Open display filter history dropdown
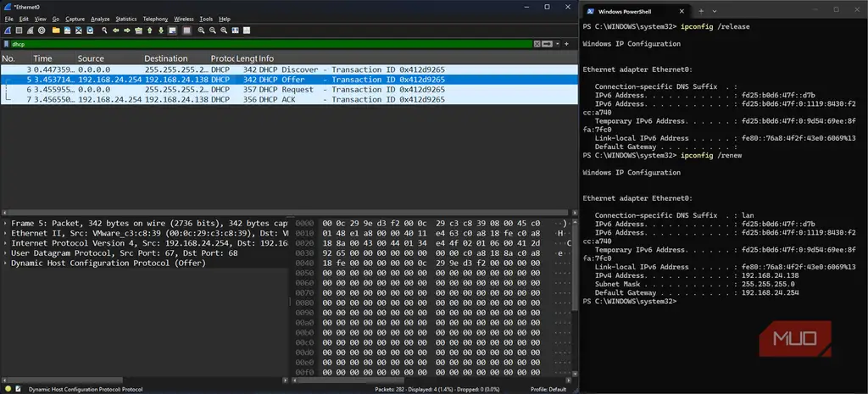This screenshot has height=394, width=868. (558, 44)
